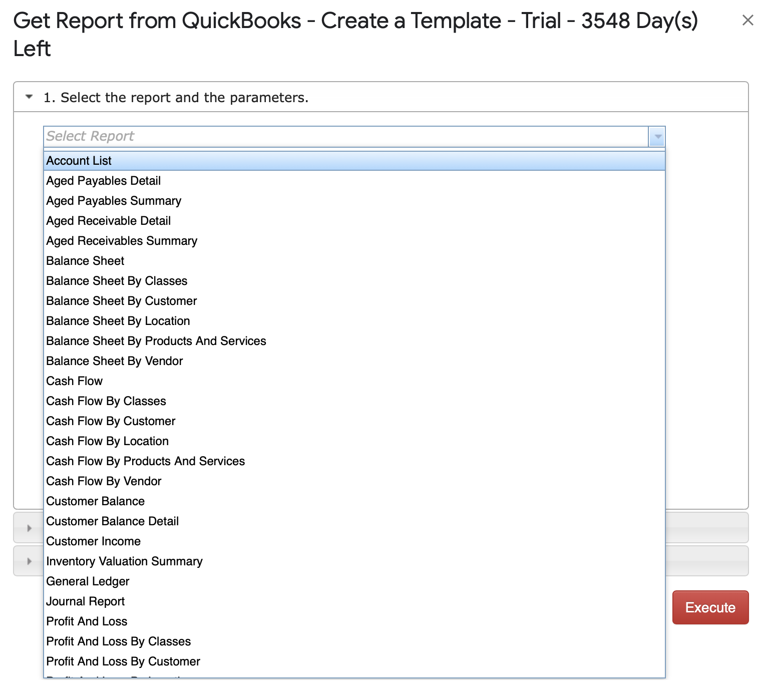
Task: Choose Cash Flow By Vendor
Action: click(104, 481)
